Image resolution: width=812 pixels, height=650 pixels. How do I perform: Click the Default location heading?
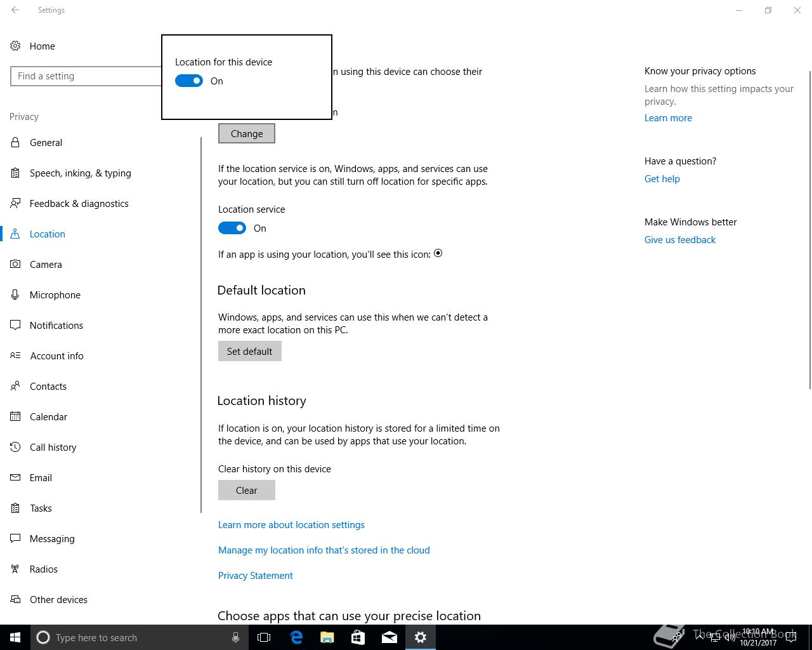pyautogui.click(x=261, y=290)
